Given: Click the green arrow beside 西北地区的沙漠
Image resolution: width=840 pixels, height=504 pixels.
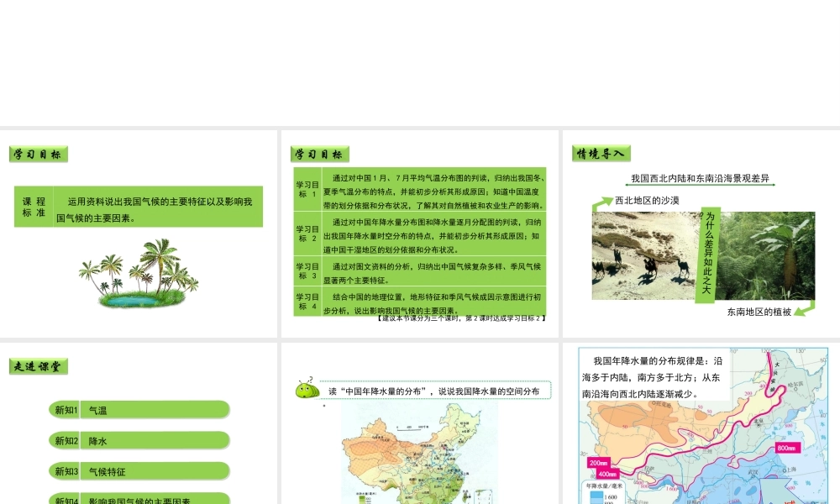Looking at the screenshot, I should click(602, 203).
